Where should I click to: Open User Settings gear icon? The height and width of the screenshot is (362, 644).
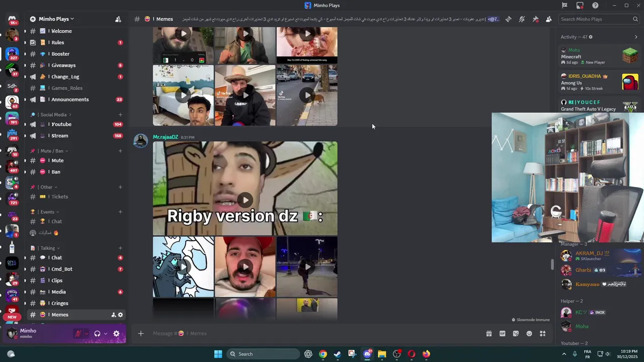click(116, 333)
